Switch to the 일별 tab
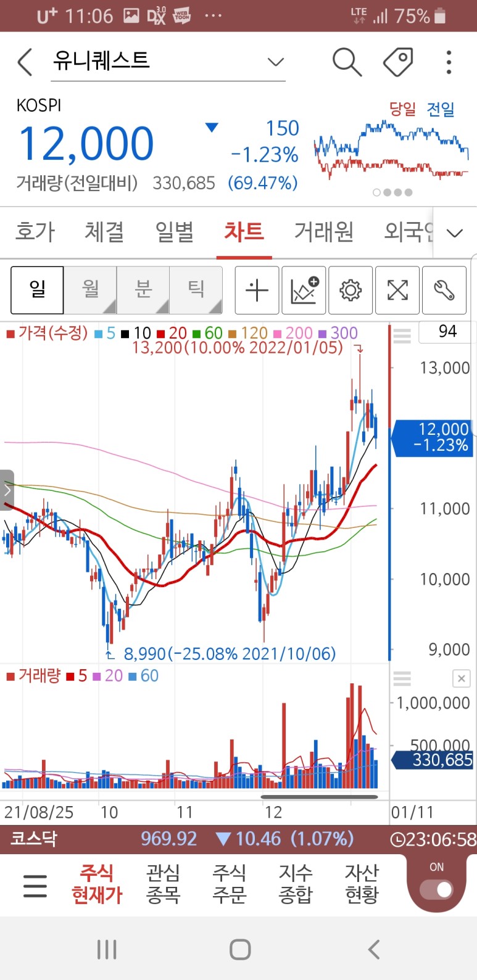The height and width of the screenshot is (980, 477). 175,232
